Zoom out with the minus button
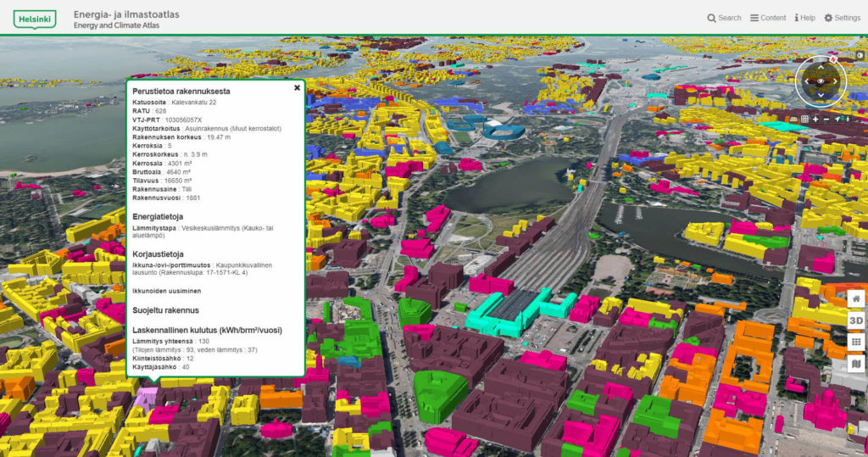The image size is (868, 457). (x=826, y=119)
